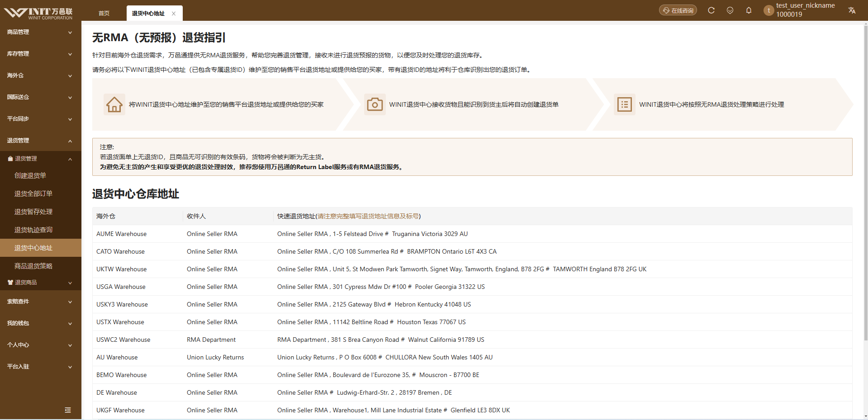
Task: Click the user avatar 't'
Action: [768, 10]
